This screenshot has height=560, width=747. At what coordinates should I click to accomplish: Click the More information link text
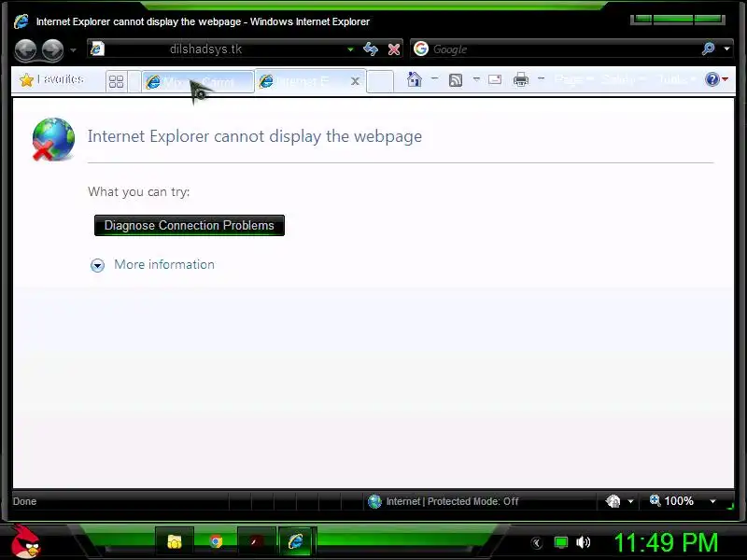164,264
